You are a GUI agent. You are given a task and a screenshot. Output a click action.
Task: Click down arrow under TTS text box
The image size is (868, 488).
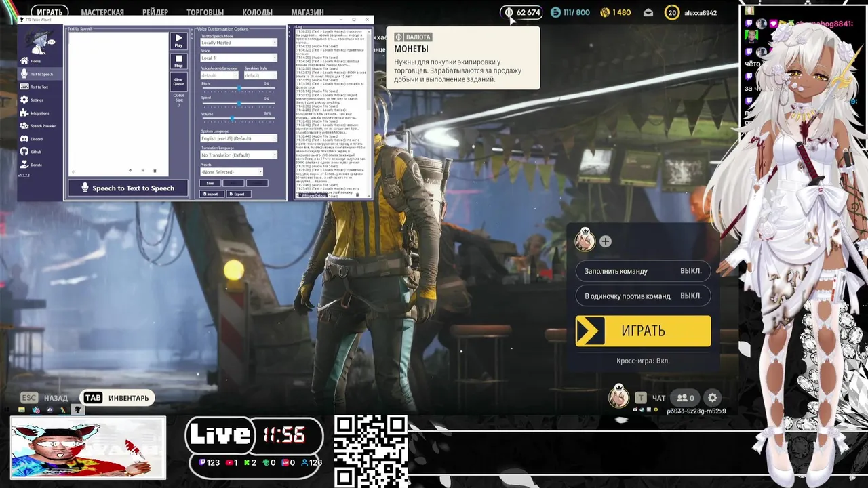(142, 171)
